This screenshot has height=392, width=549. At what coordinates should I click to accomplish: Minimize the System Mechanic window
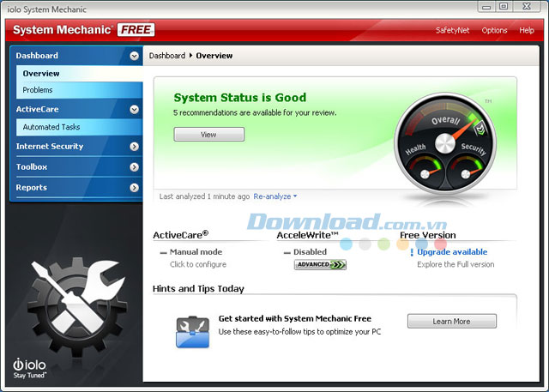486,6
